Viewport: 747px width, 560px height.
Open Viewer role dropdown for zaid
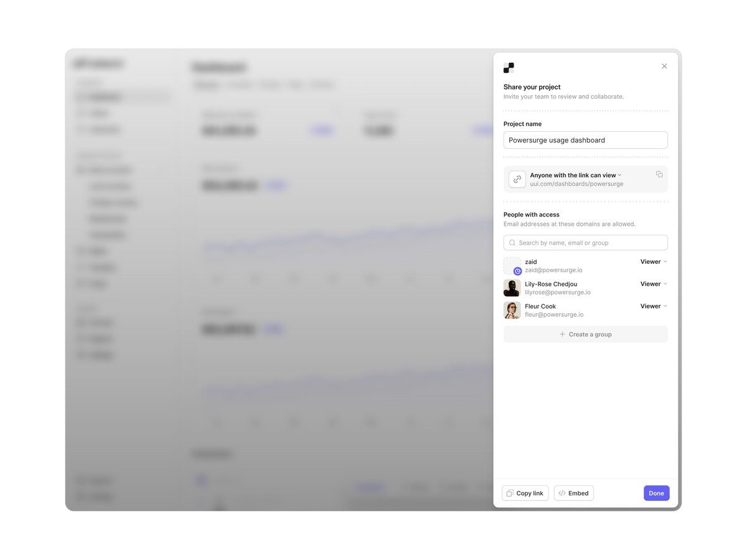[x=654, y=262]
